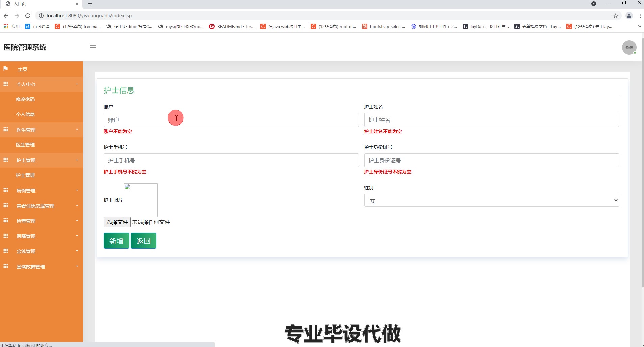
Task: Click grid icon next to 医嘱管理
Action: point(6,236)
